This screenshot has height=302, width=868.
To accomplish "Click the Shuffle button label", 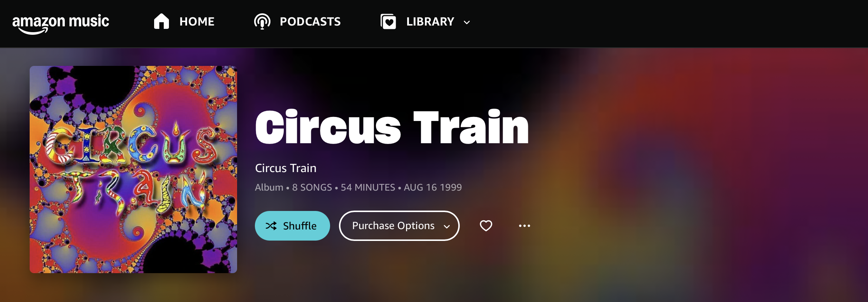I will 300,226.
